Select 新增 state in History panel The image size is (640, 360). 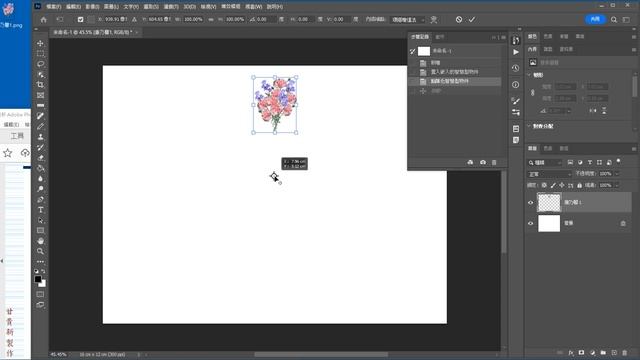click(436, 63)
